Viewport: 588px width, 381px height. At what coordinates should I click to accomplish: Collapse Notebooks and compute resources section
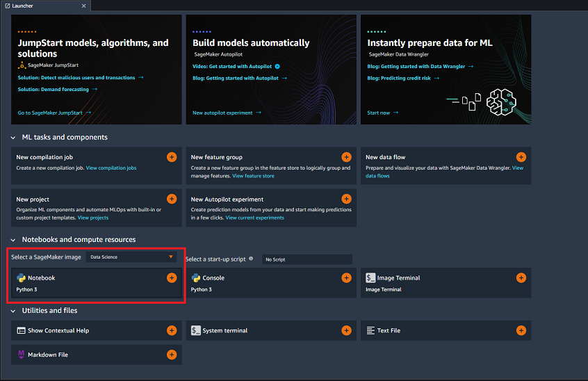[13, 240]
